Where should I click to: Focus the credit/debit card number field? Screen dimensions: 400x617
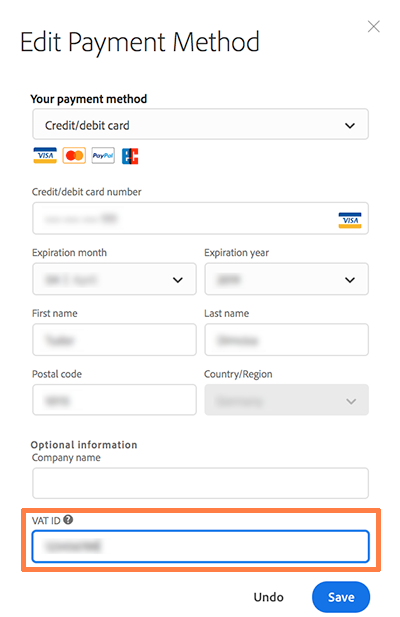point(200,218)
